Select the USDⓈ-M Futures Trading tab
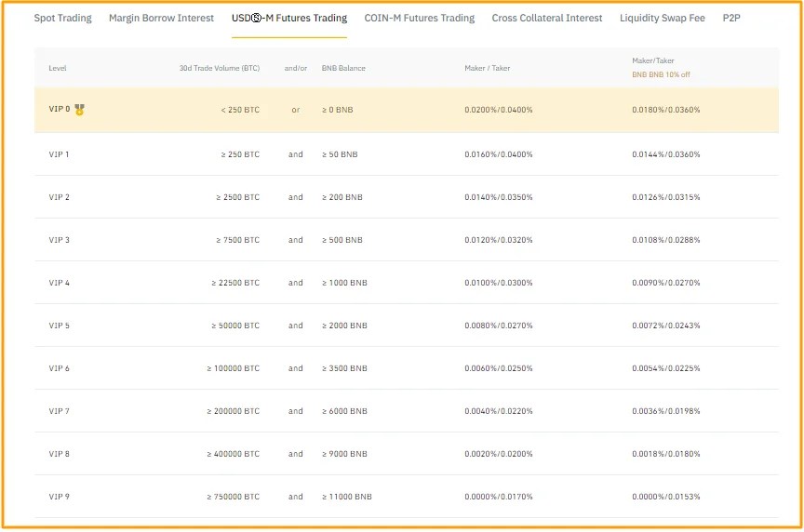 [x=289, y=18]
